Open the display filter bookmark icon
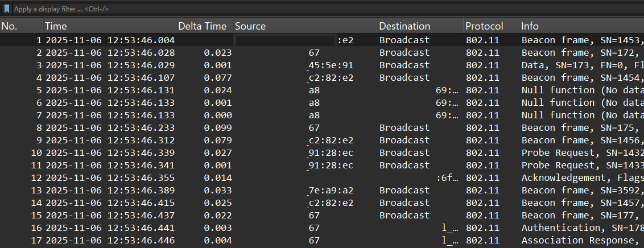The width and height of the screenshot is (644, 248). tap(7, 9)
